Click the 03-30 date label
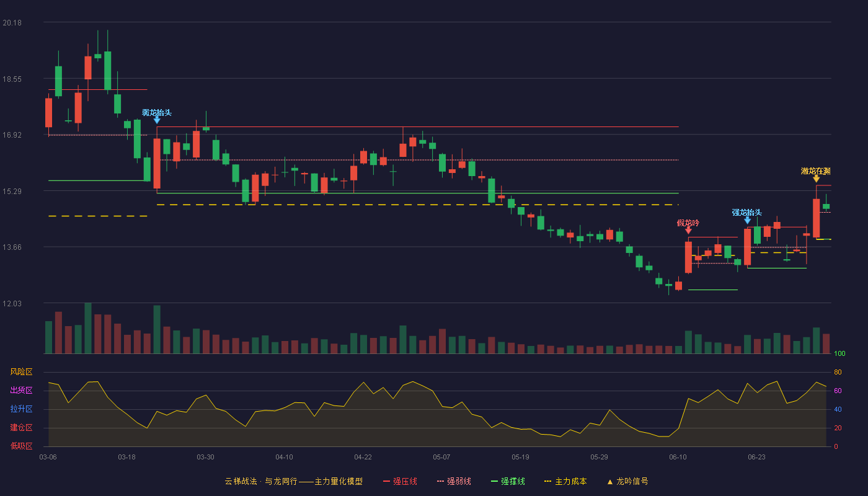868x496 pixels. coord(205,457)
